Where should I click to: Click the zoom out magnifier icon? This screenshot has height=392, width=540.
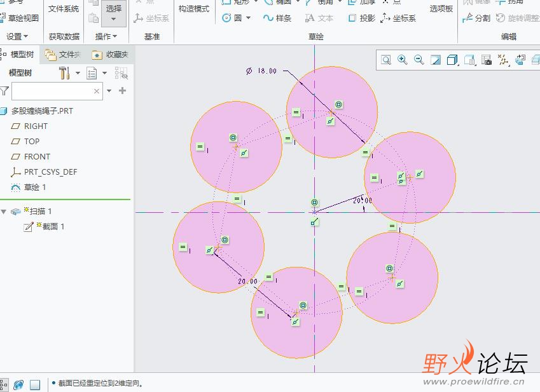click(419, 60)
